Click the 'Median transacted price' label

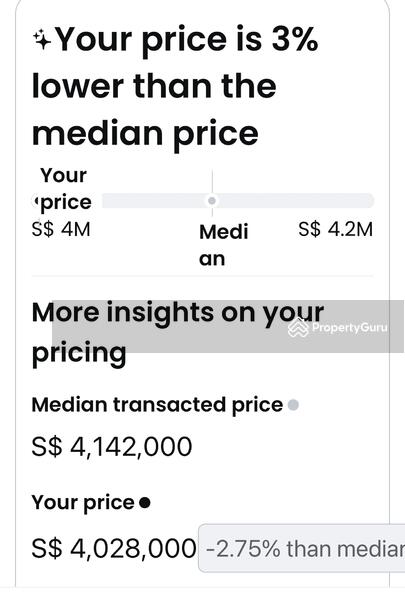tap(157, 405)
